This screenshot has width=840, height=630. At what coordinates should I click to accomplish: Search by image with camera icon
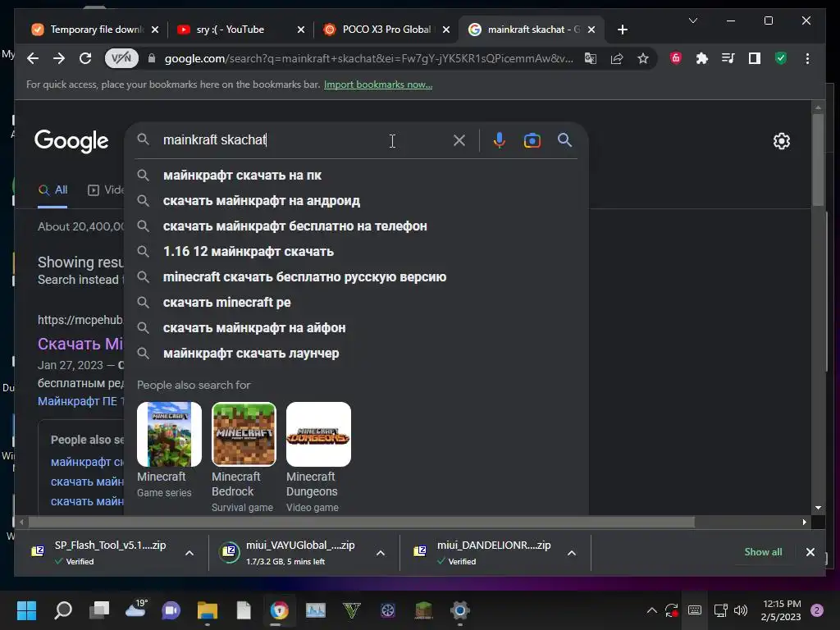coord(532,140)
